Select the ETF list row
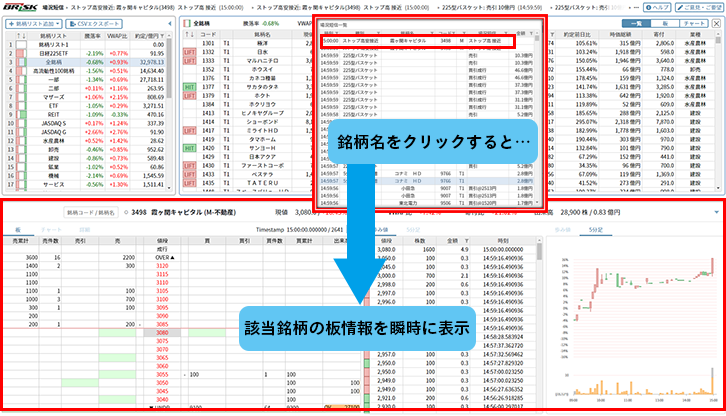726x416 pixels. click(85, 106)
